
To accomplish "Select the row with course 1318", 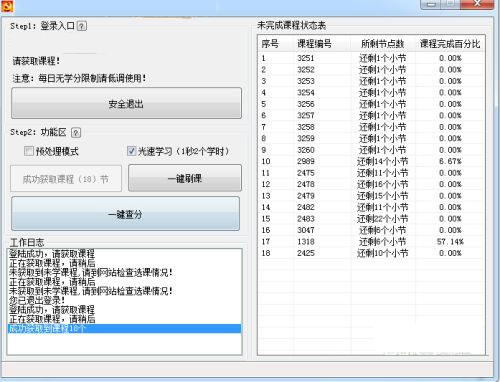I will coord(371,242).
